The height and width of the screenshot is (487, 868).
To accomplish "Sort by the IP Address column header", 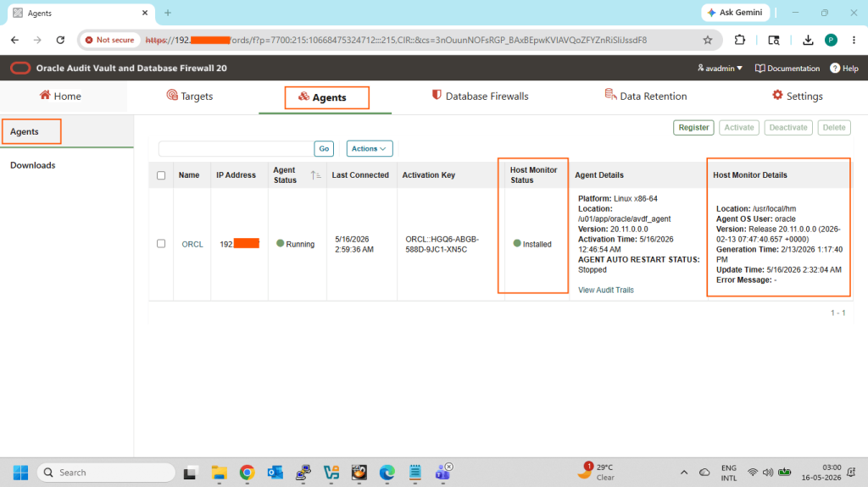I will coord(236,174).
